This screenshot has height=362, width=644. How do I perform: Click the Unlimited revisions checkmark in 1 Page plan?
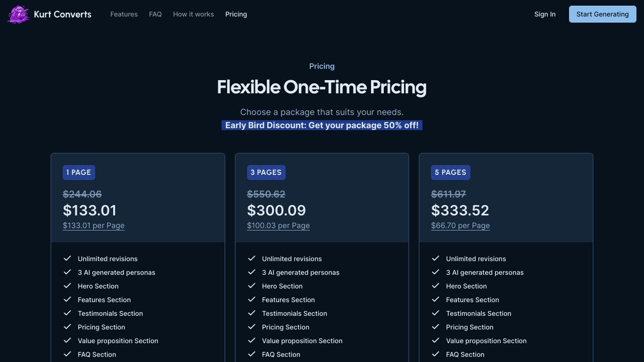pyautogui.click(x=67, y=258)
